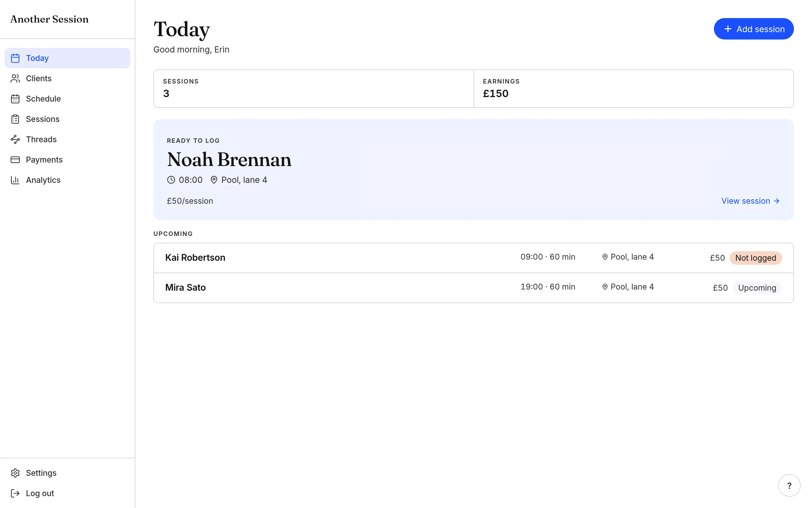Click the location pin in Mira Sato row
812x508 pixels.
(605, 287)
